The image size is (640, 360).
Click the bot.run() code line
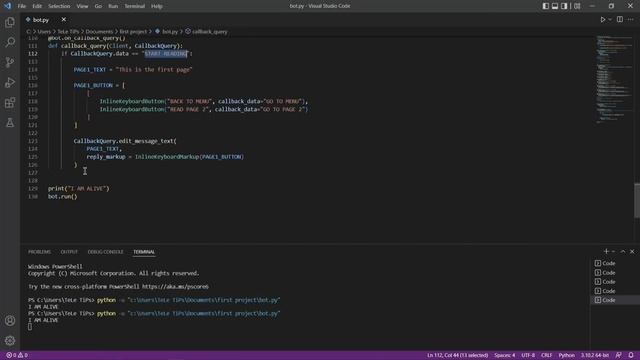(x=62, y=196)
